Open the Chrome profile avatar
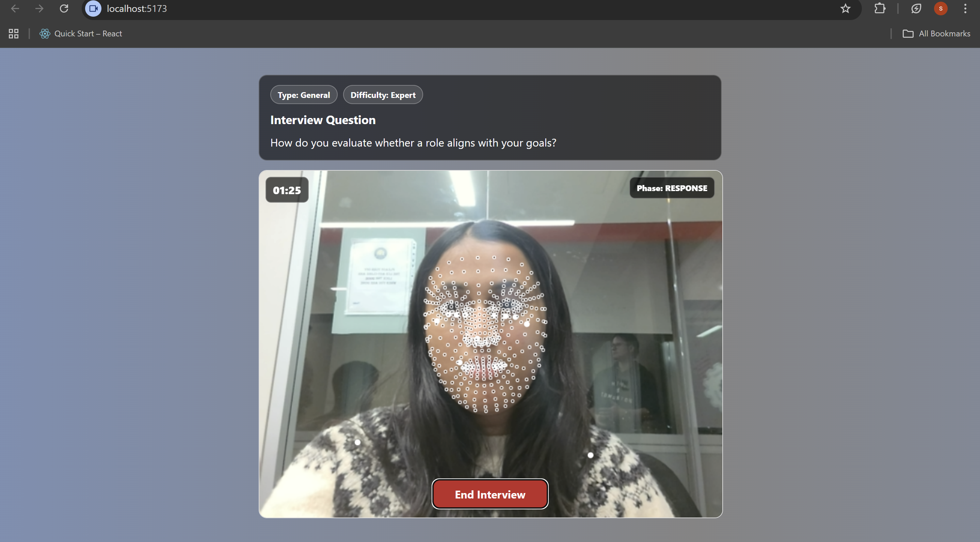 coord(941,9)
